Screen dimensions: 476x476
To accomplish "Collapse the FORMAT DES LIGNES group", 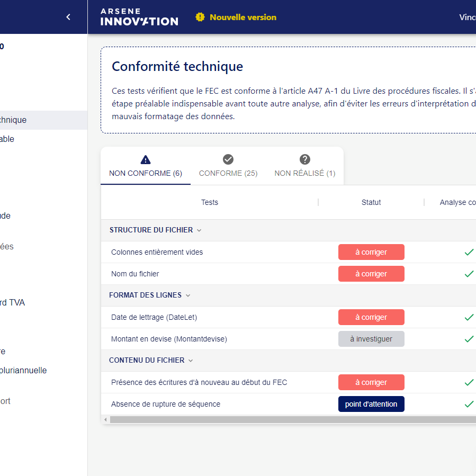I will (188, 295).
